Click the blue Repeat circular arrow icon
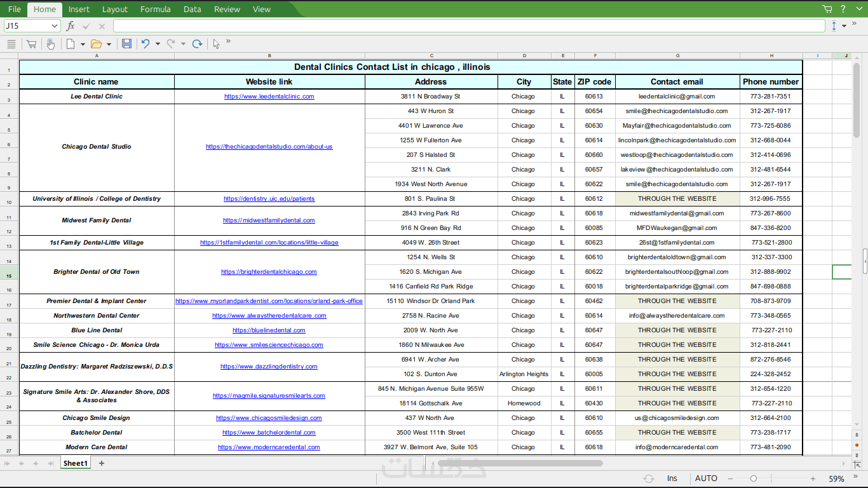This screenshot has height=488, width=868. coord(197,44)
